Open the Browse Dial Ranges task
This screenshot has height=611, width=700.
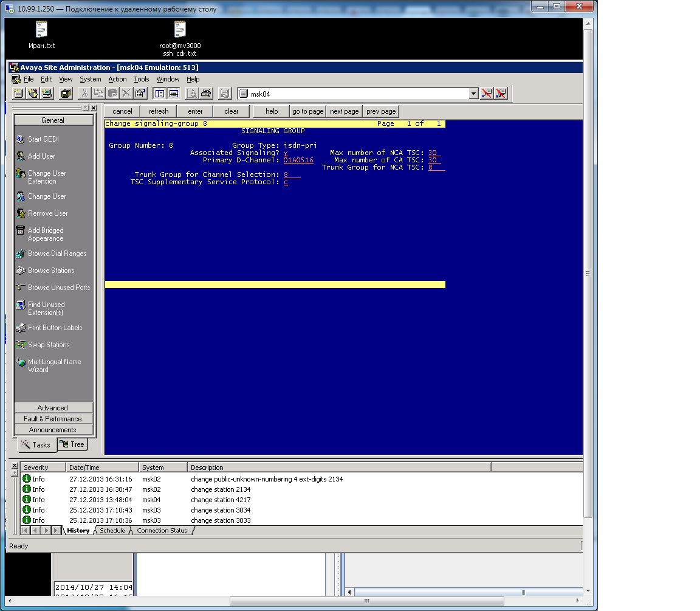[51, 254]
